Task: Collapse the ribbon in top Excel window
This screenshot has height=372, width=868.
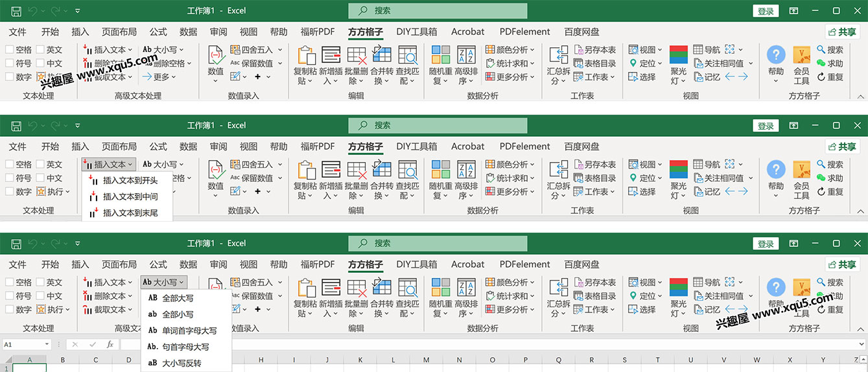Action: pos(861,97)
